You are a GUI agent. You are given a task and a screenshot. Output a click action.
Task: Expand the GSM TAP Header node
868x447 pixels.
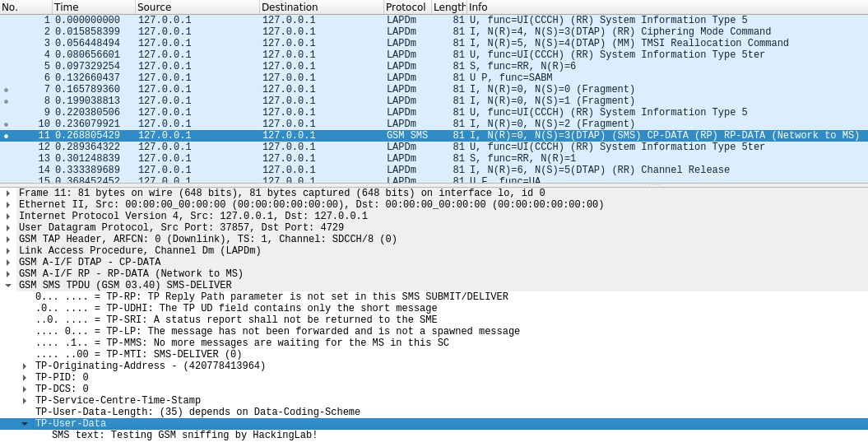(7, 240)
